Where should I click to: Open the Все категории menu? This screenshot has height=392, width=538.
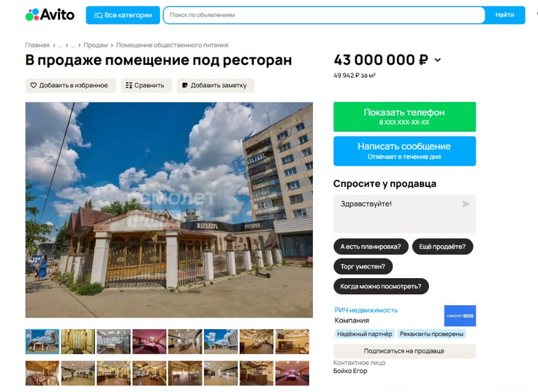[x=123, y=15]
